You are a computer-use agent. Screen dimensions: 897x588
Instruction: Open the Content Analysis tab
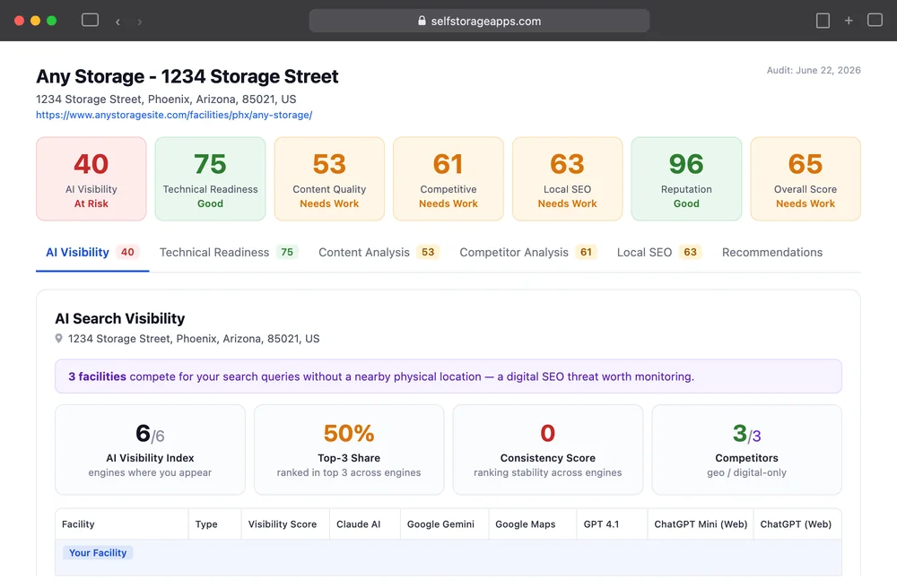pyautogui.click(x=379, y=252)
